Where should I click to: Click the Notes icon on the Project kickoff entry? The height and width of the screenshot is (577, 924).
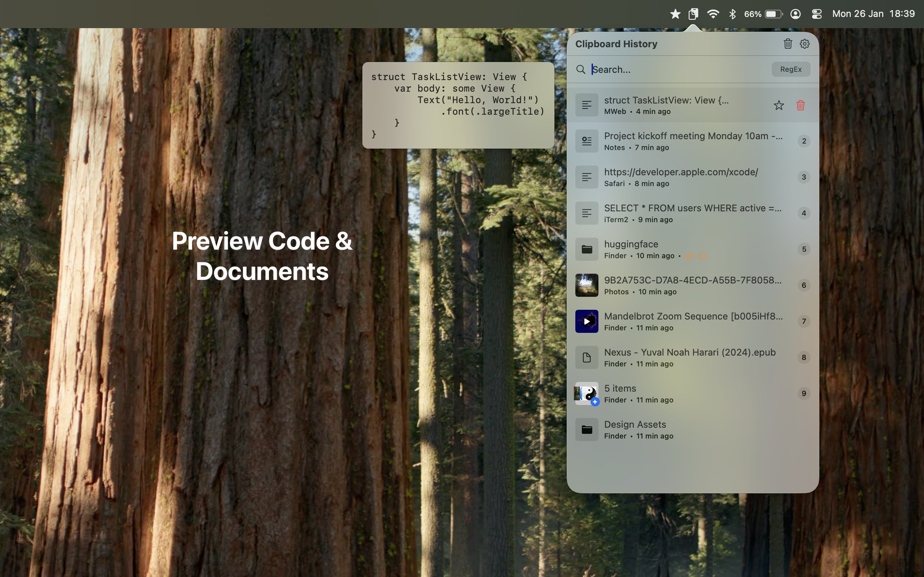point(587,141)
